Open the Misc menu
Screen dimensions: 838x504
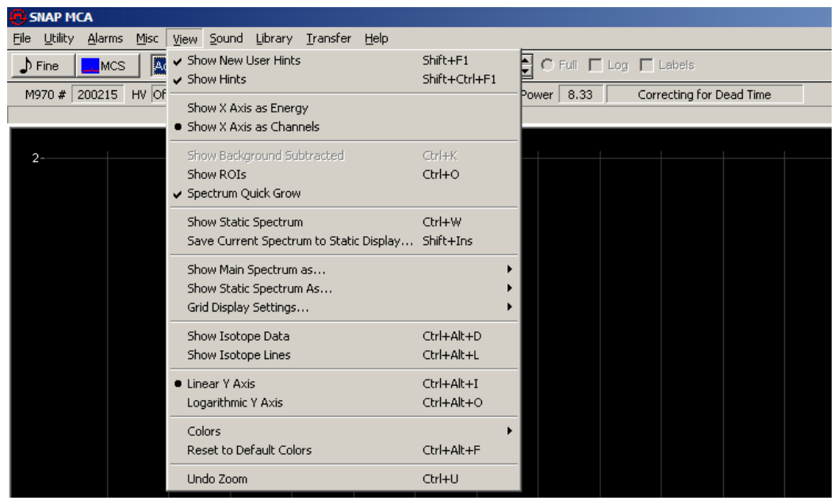(147, 39)
